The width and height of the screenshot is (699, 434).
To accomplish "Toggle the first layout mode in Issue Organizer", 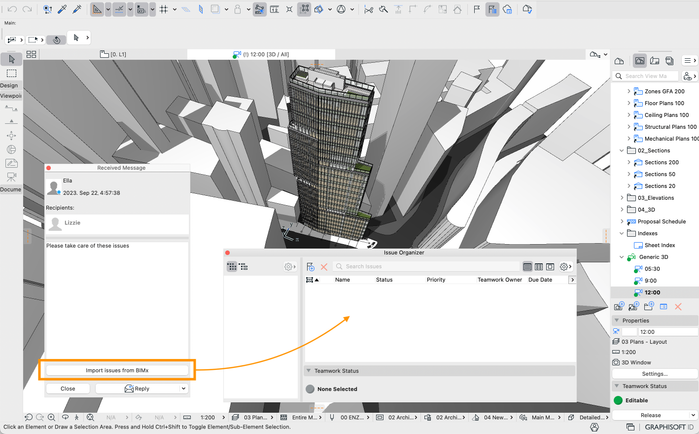I will tap(529, 267).
